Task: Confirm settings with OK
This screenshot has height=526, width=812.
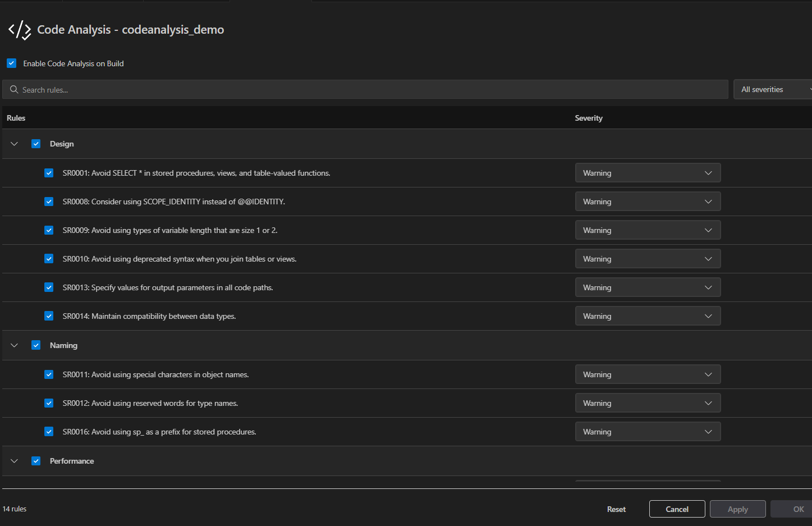Action: click(x=797, y=509)
